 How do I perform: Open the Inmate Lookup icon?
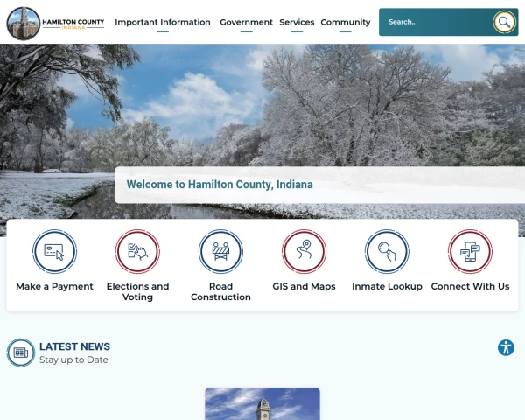point(387,252)
